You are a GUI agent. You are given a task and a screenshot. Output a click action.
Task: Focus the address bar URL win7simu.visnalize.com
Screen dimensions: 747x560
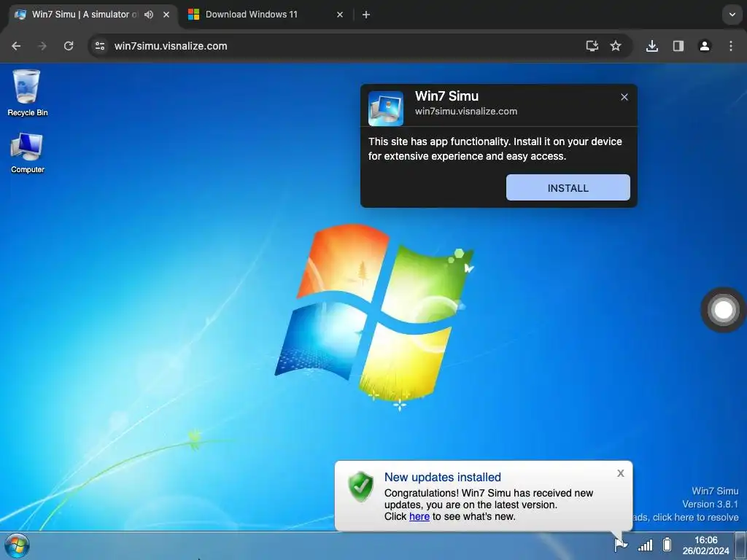171,46
